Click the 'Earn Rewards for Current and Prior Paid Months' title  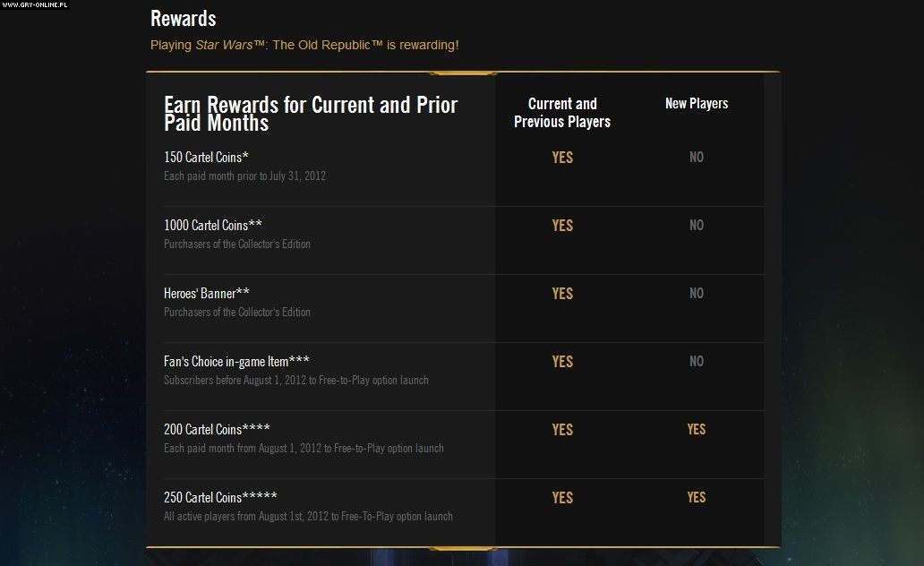coord(311,114)
